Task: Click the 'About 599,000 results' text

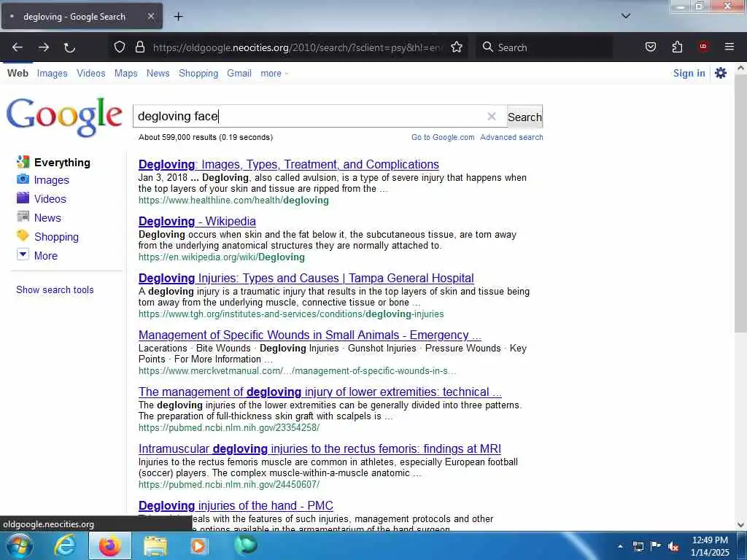Action: click(206, 137)
